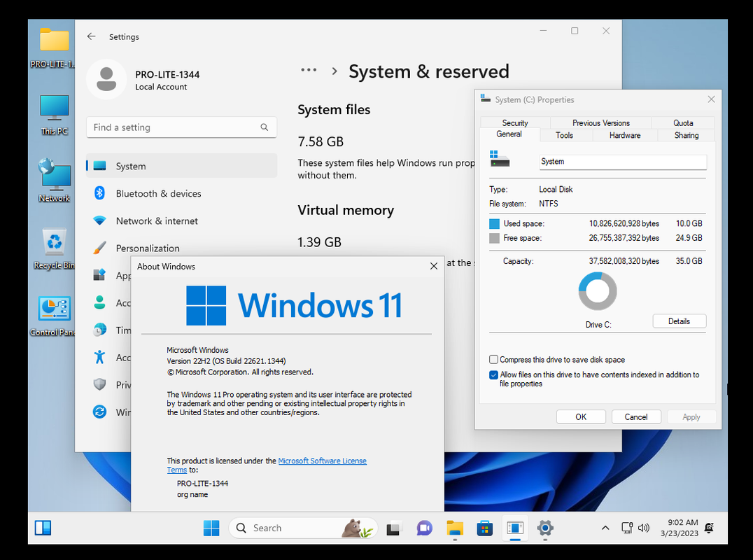Show hidden system tray icons
753x560 pixels.
pyautogui.click(x=605, y=528)
